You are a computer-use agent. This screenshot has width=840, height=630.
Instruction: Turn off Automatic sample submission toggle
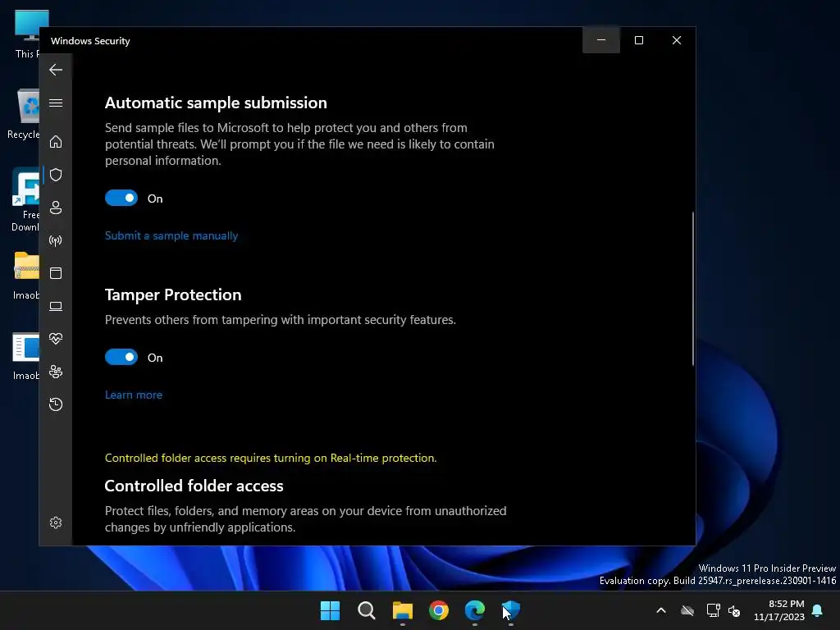[x=121, y=199]
